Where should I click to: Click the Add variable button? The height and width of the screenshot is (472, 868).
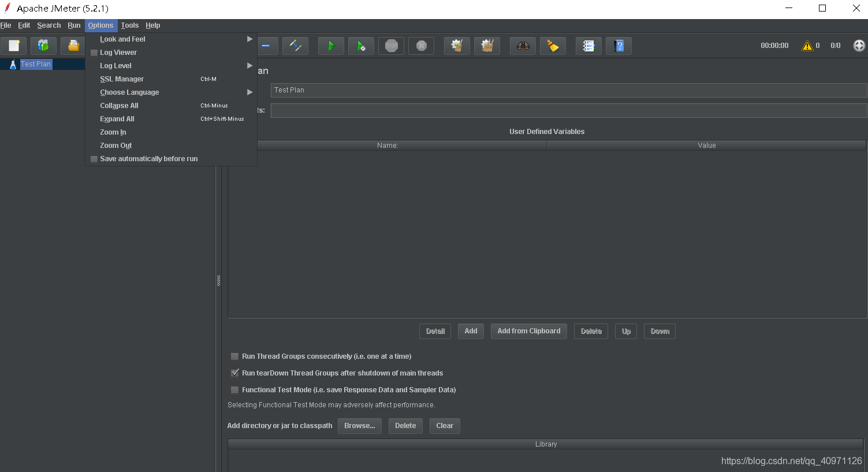point(471,331)
